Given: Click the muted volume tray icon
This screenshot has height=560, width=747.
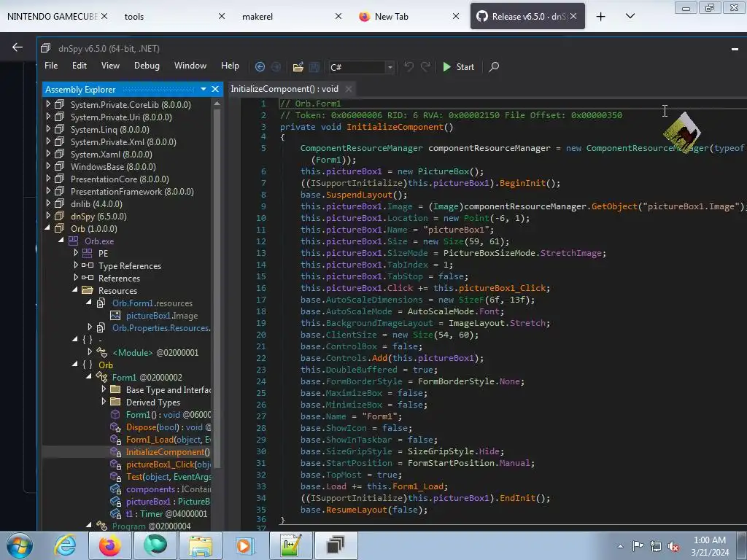Looking at the screenshot, I should click(x=673, y=547).
